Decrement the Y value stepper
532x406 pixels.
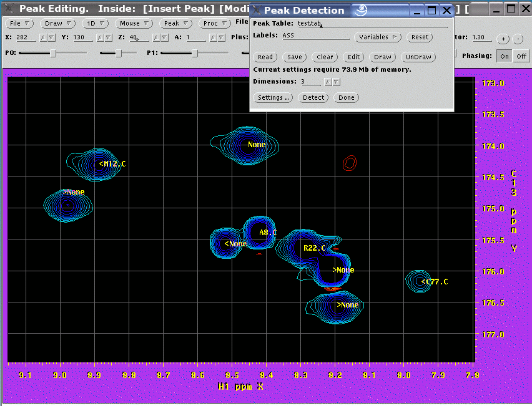pyautogui.click(x=108, y=37)
